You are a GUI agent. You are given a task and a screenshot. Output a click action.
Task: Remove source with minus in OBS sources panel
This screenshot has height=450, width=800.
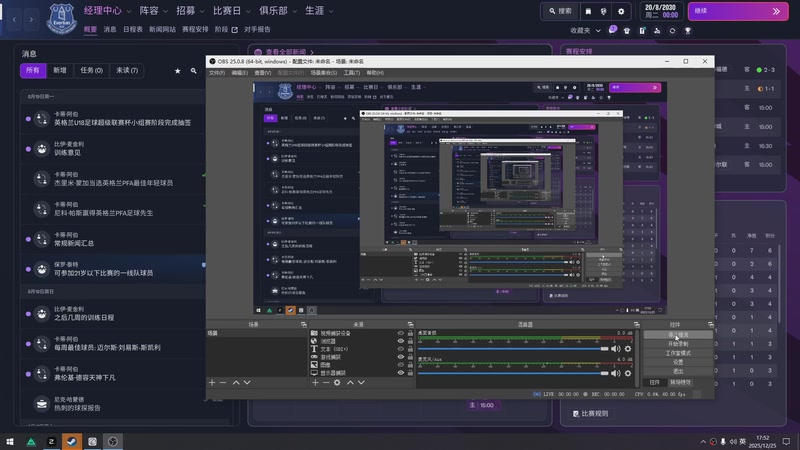click(x=326, y=382)
